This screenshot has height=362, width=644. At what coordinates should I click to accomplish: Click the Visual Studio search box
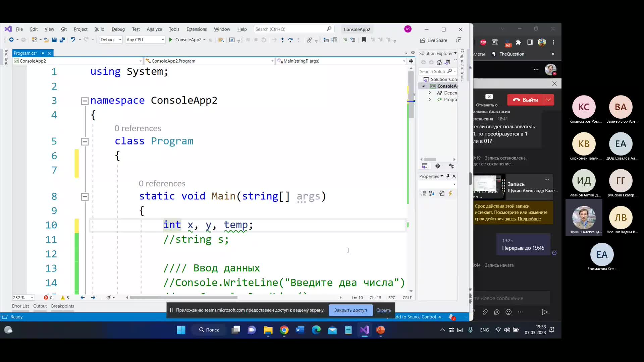293,29
